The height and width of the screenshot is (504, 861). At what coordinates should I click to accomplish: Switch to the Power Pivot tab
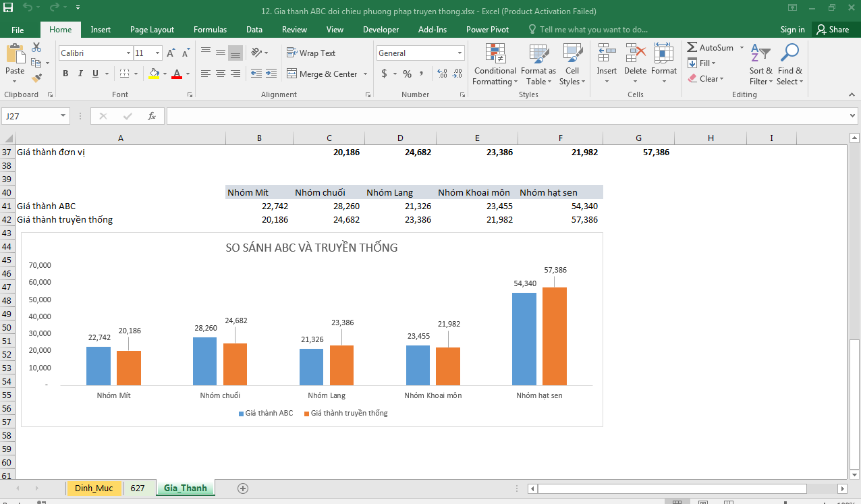click(x=487, y=30)
